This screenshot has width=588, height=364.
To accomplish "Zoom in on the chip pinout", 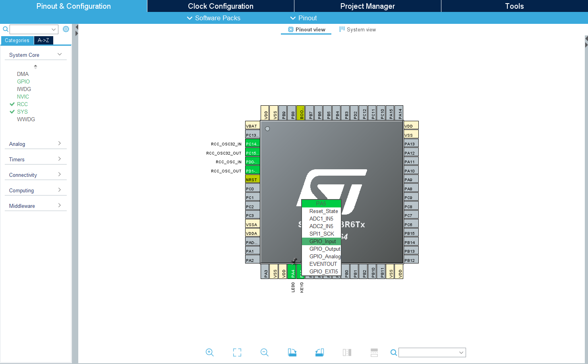I will (x=210, y=352).
